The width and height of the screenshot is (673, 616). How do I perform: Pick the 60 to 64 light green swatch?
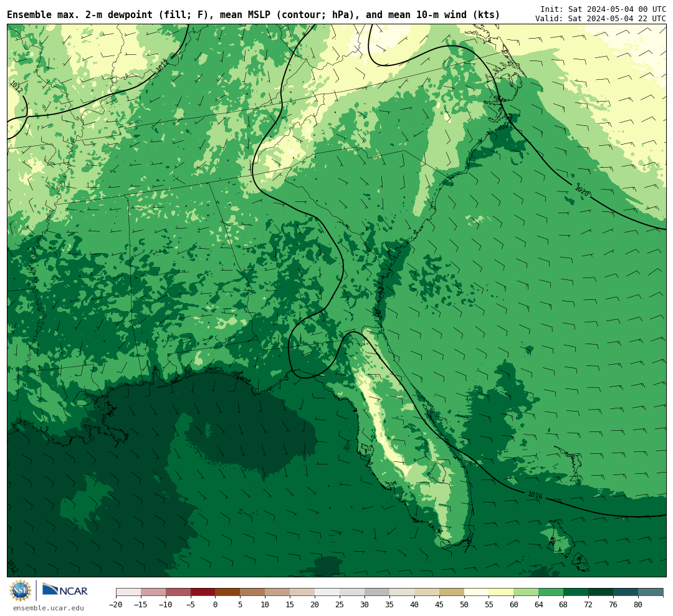(x=527, y=592)
